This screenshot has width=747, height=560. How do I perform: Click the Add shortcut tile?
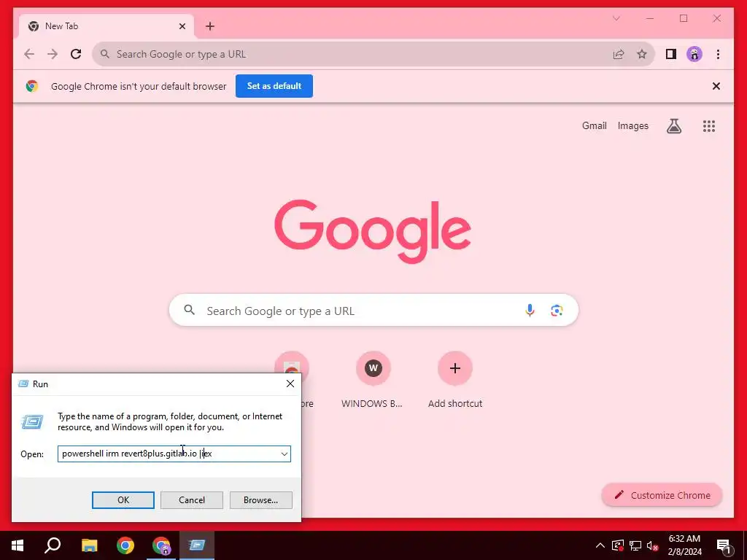[x=455, y=379]
